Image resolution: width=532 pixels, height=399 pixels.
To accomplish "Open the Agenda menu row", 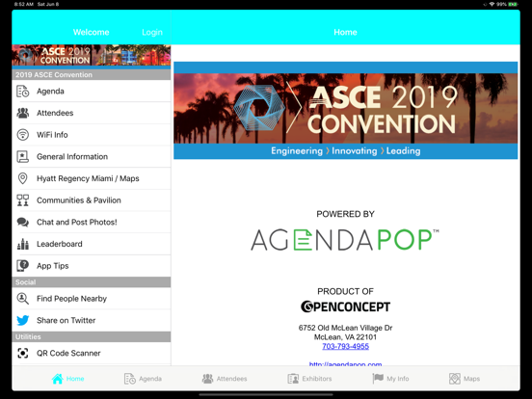I will pos(92,92).
